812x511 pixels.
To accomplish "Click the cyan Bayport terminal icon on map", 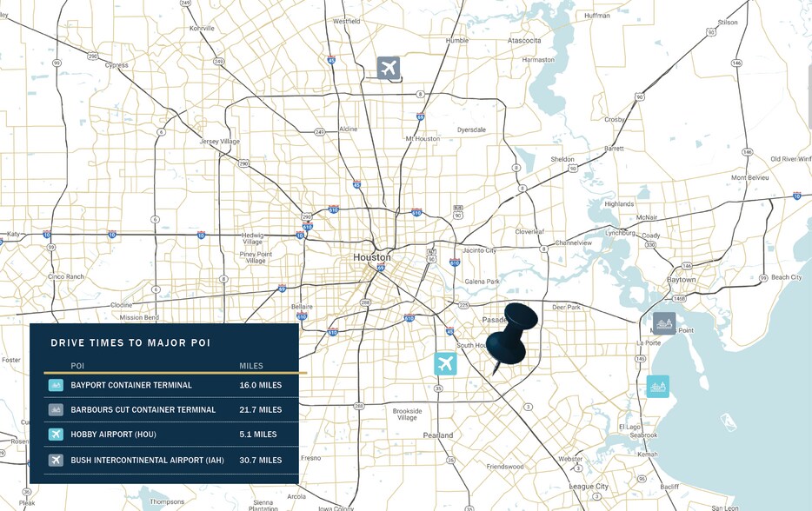I will (658, 386).
